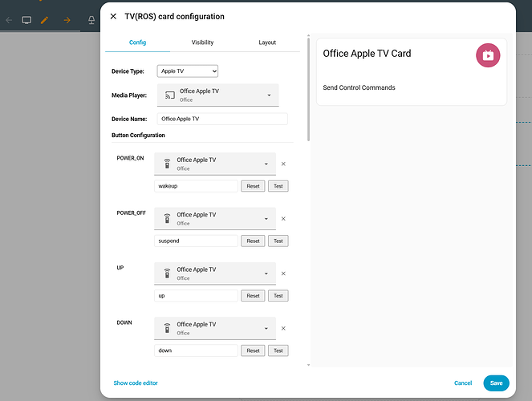Cancel the card configuration
Image resolution: width=532 pixels, height=401 pixels.
463,383
